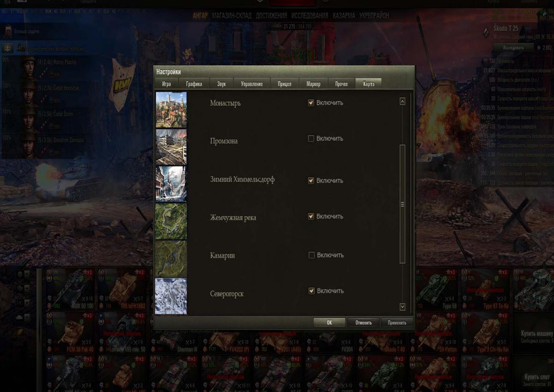Open УКРЕПРАЙОН in top navigation
Screen dimensions: 554x392
click(x=374, y=16)
